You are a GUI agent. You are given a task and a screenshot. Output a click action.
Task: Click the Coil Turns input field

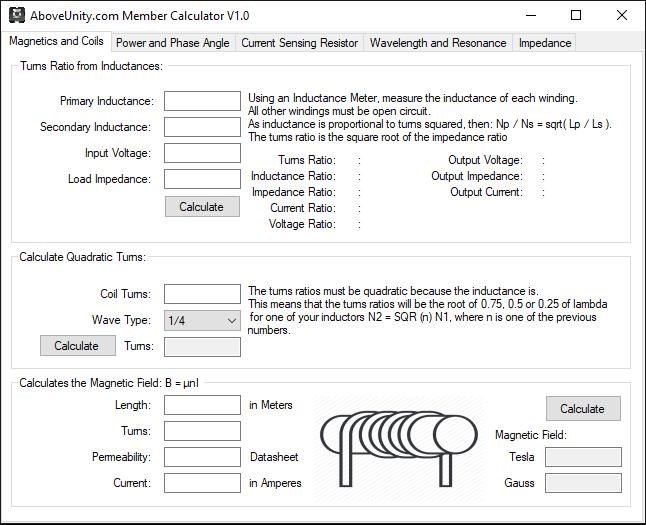click(202, 294)
